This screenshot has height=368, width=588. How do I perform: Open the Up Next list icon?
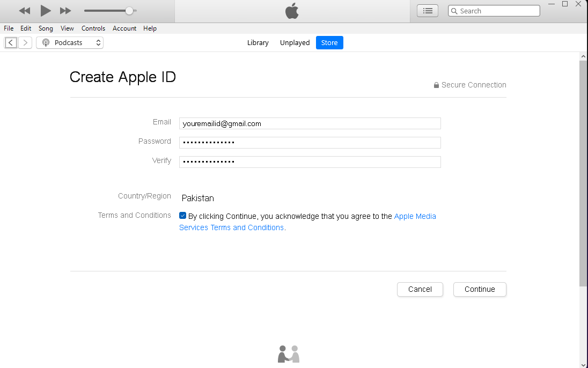[x=428, y=11]
